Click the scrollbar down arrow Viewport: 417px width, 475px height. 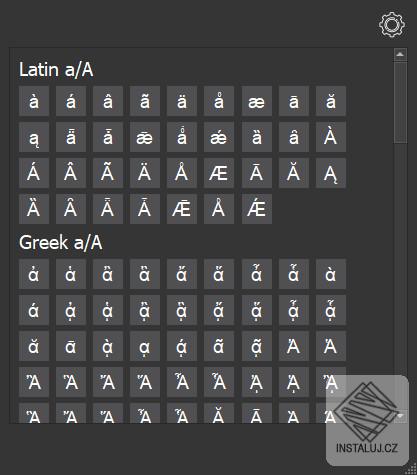pos(400,416)
